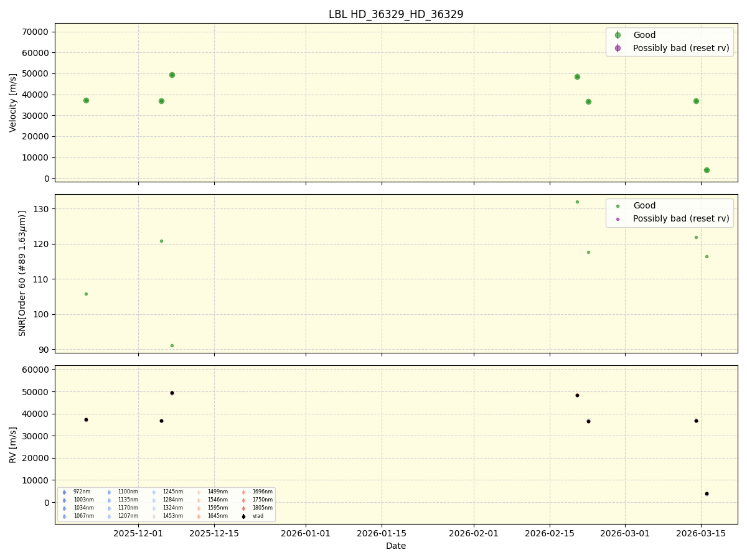Pick the earliest RV point in bottom panel
Viewport: 747px width, 560px height.
coord(86,419)
